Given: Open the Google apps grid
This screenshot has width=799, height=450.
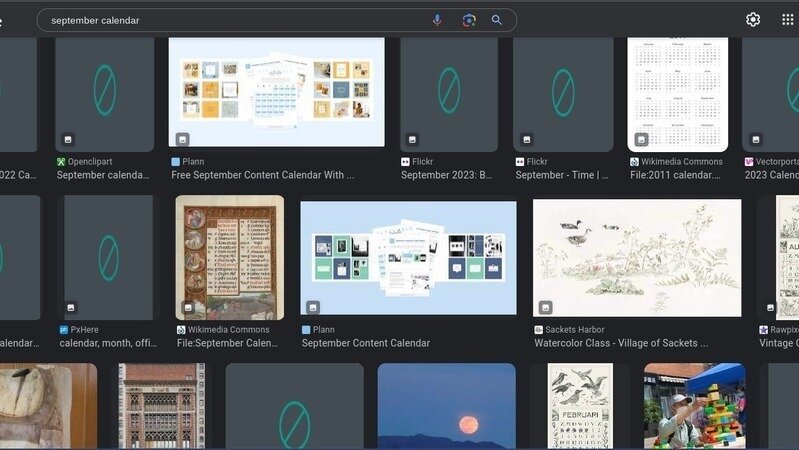Looking at the screenshot, I should tap(787, 20).
